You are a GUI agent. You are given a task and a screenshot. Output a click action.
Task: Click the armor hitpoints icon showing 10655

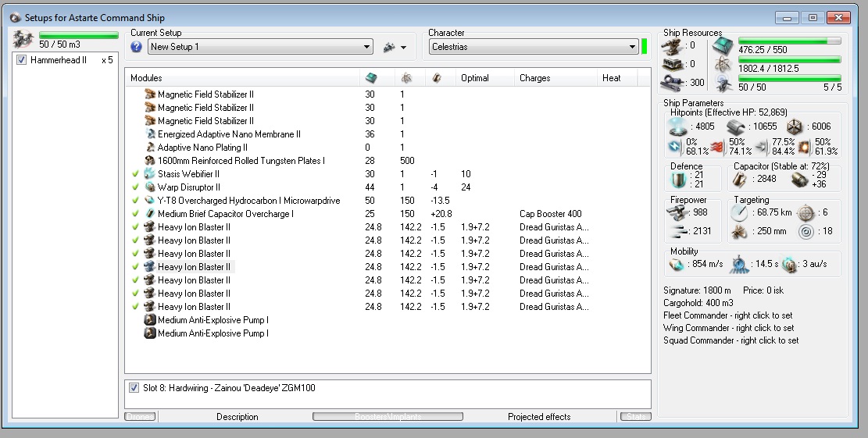coord(736,127)
